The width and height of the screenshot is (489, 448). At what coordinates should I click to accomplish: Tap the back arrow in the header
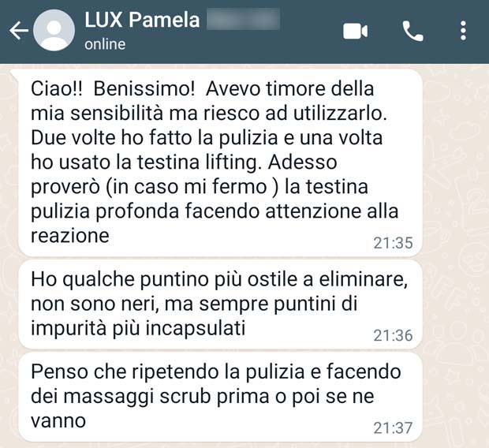click(x=19, y=31)
